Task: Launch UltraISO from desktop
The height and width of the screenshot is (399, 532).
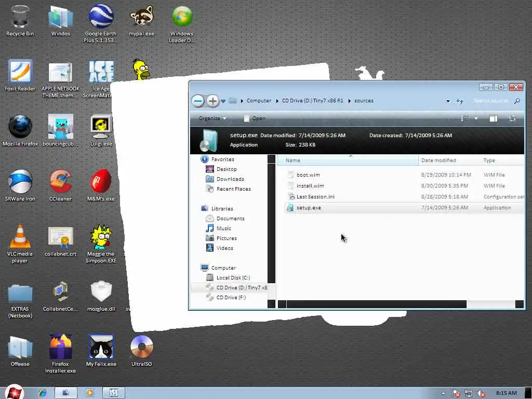Action: tap(141, 351)
